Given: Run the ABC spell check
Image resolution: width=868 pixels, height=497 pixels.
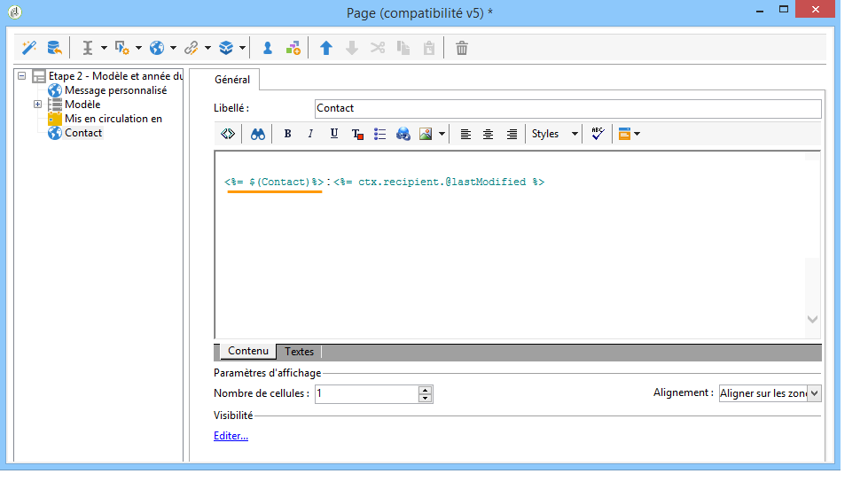Looking at the screenshot, I should pos(598,133).
